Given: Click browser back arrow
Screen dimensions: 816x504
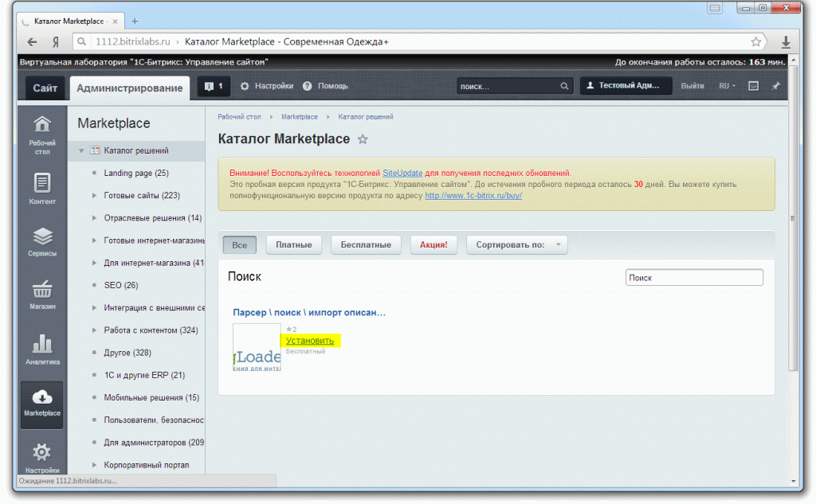Looking at the screenshot, I should click(32, 42).
